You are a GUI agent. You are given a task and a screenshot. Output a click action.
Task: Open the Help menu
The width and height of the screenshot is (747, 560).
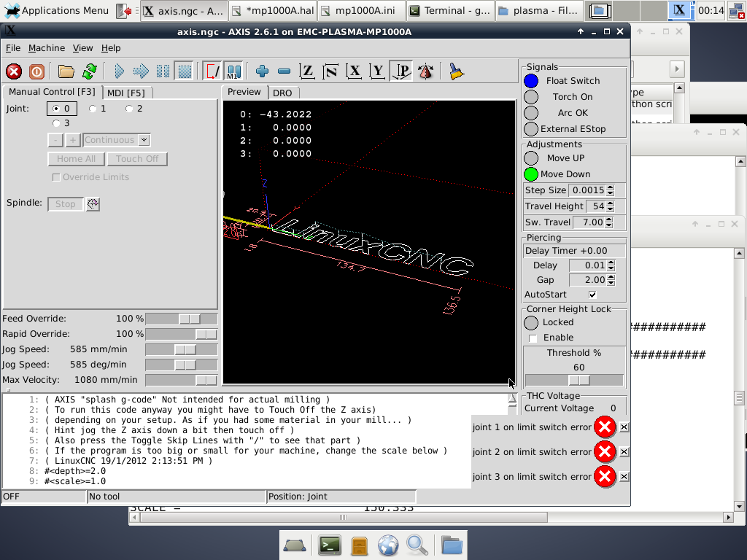coord(111,48)
